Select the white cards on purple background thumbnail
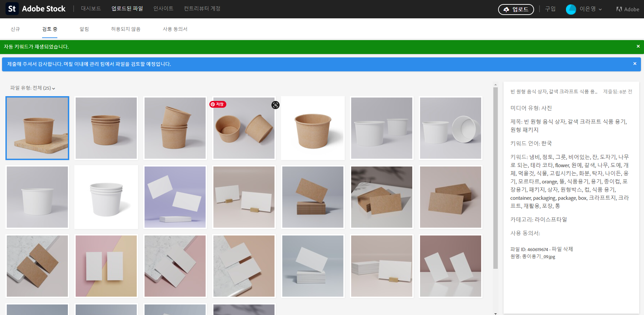Screen dimensions: 644x315 [175, 197]
